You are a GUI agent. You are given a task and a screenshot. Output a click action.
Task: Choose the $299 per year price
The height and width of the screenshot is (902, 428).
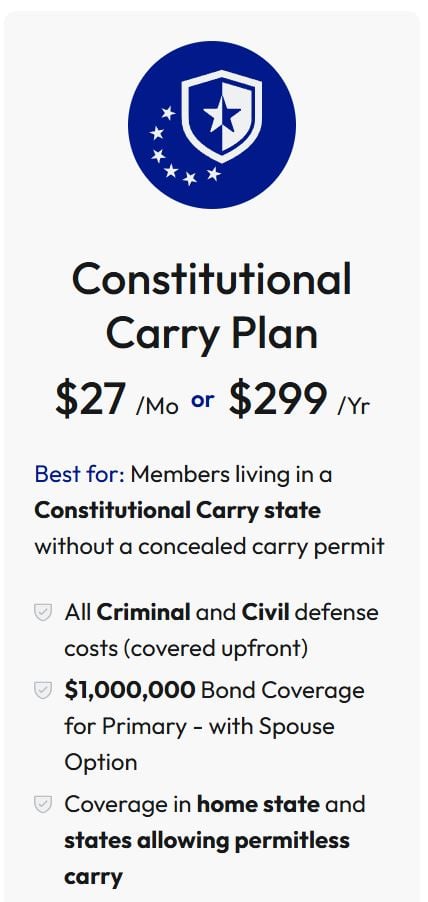[x=299, y=399]
